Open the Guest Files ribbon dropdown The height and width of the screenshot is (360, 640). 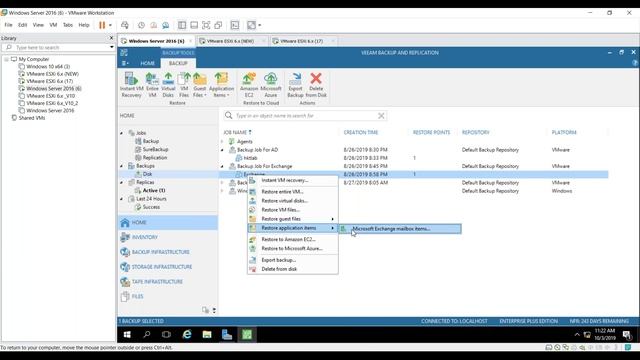(x=200, y=85)
